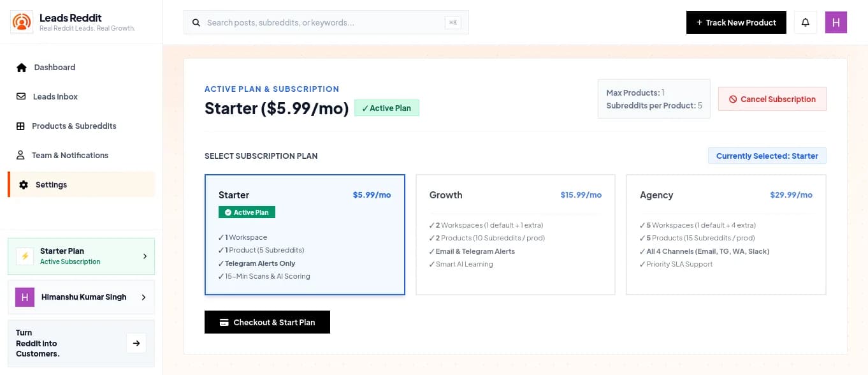The width and height of the screenshot is (868, 375).
Task: Go to Products & Subreddits
Action: point(81,126)
